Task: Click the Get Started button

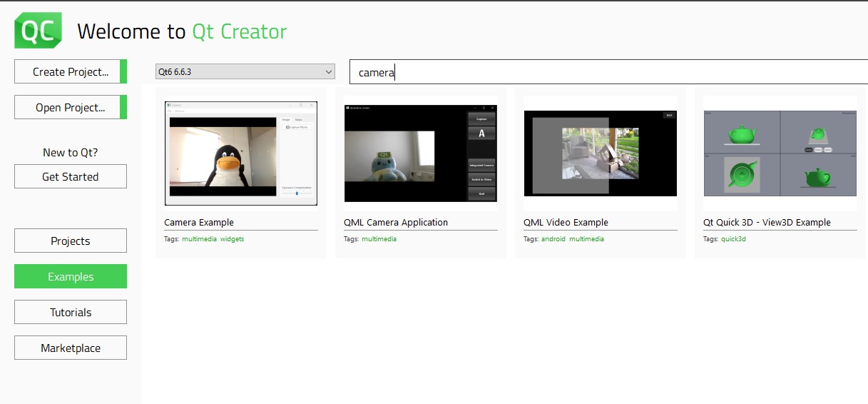Action: click(x=71, y=176)
